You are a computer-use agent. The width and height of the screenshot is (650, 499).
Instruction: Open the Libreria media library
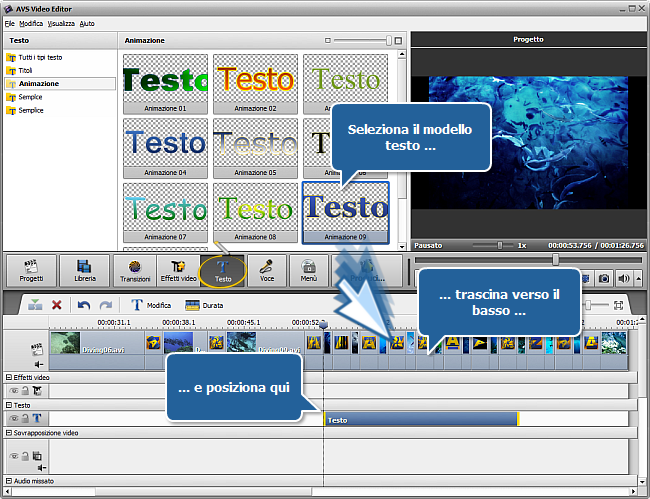click(x=84, y=270)
